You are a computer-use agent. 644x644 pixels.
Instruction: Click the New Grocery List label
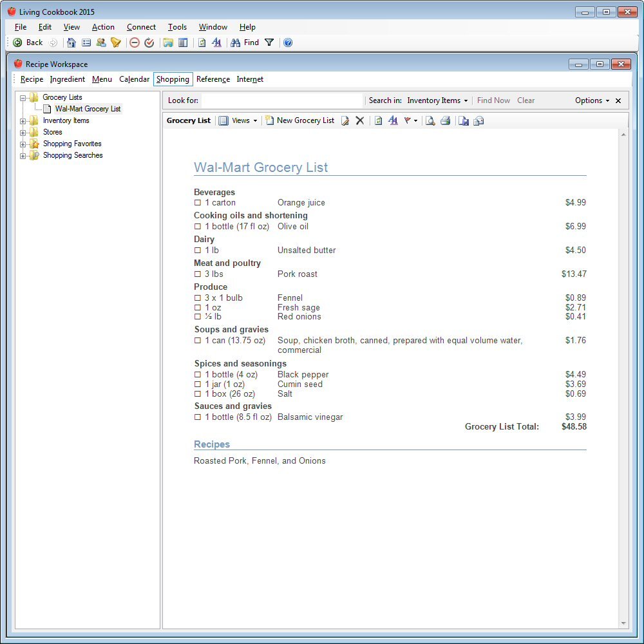(x=305, y=120)
